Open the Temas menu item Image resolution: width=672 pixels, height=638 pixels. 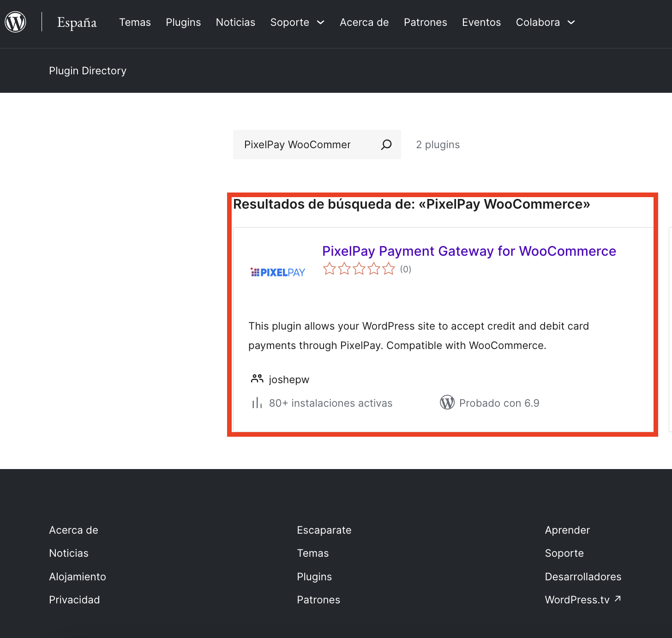point(135,22)
